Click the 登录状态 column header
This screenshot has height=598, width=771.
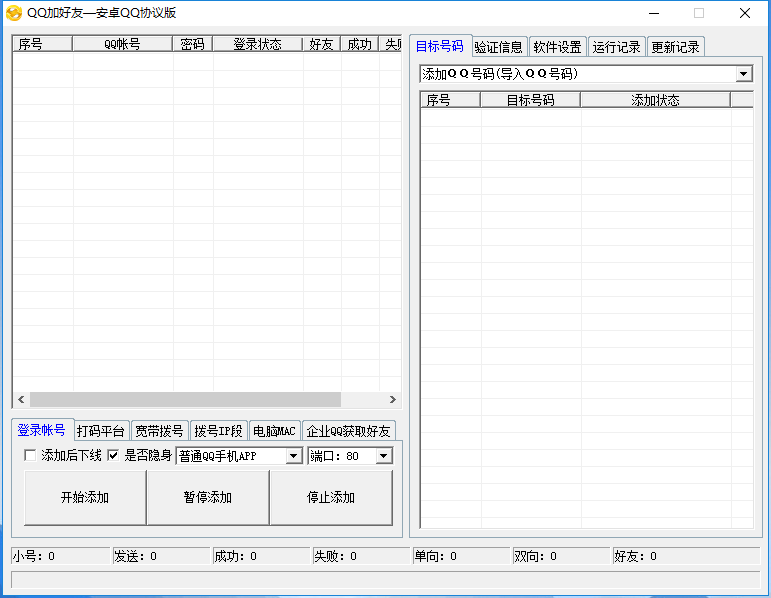258,44
